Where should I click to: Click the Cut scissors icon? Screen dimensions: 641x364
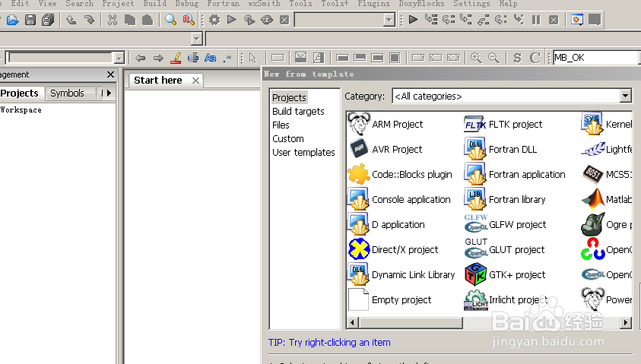pos(113,20)
